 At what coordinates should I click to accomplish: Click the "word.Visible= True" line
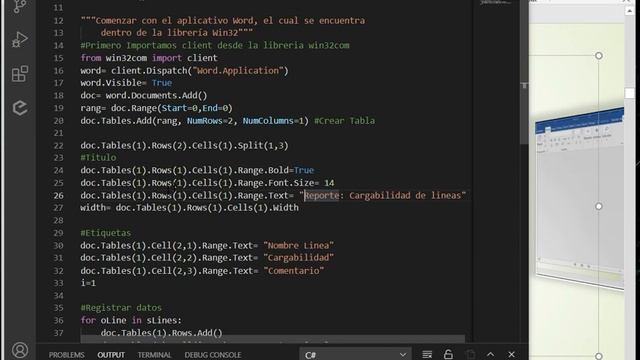tap(126, 83)
